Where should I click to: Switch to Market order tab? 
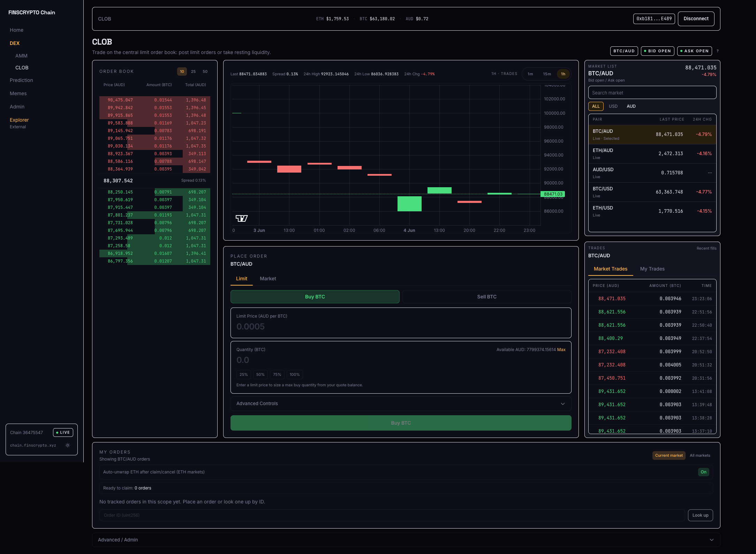[x=268, y=279]
